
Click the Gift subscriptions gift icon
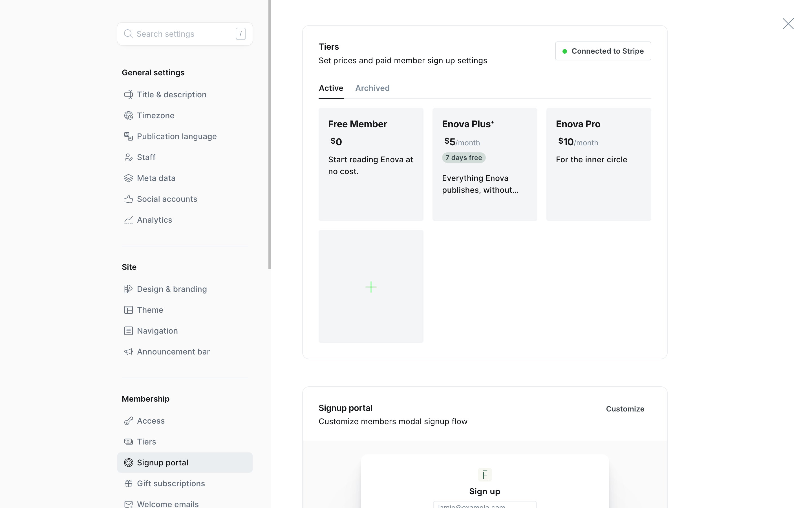point(129,483)
